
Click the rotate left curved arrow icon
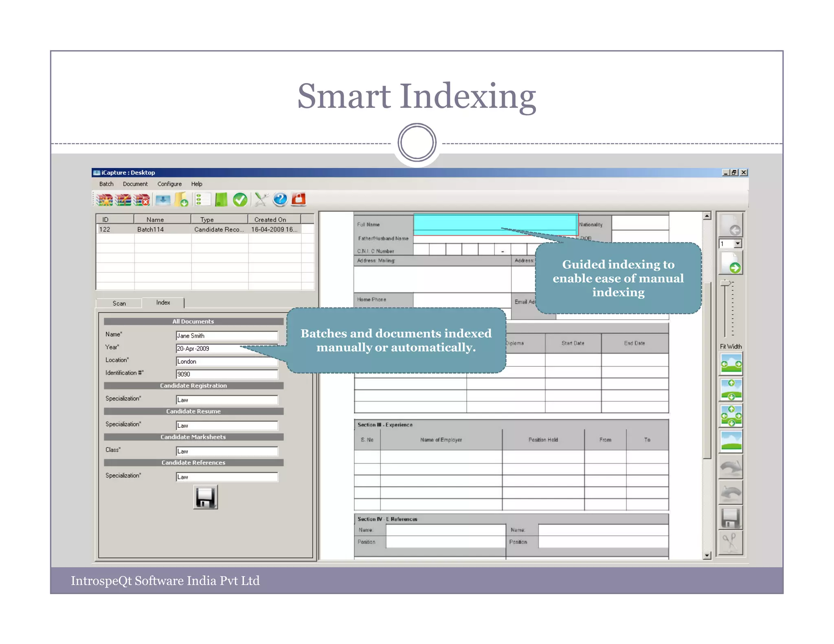point(731,493)
